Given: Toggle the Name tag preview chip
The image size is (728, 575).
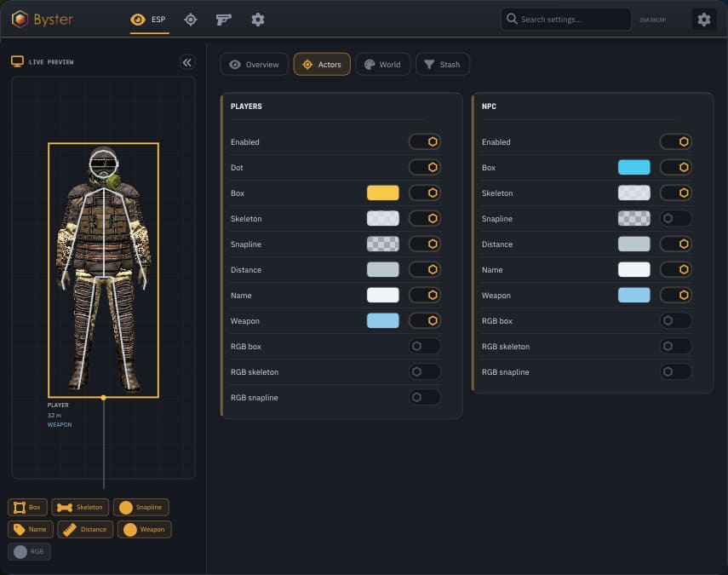Looking at the screenshot, I should 31,530.
